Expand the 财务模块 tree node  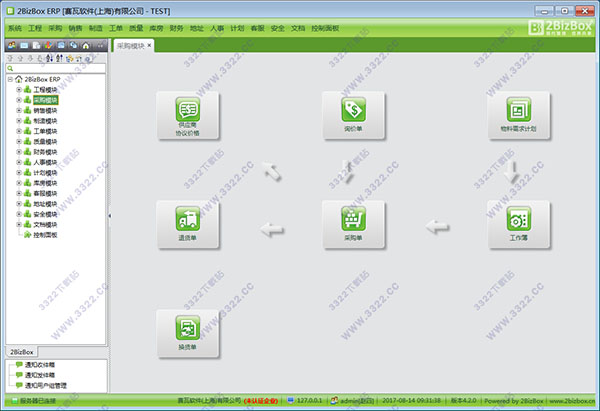pyautogui.click(x=19, y=152)
